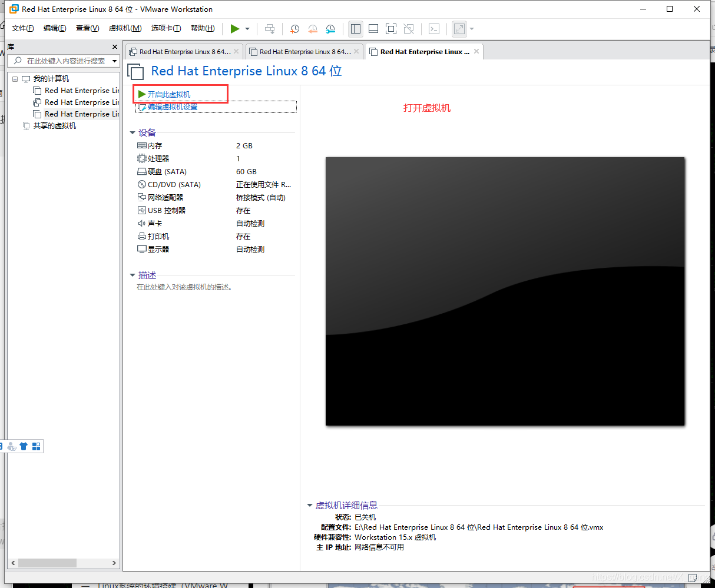Open the 编辑(E) menu

[55, 28]
